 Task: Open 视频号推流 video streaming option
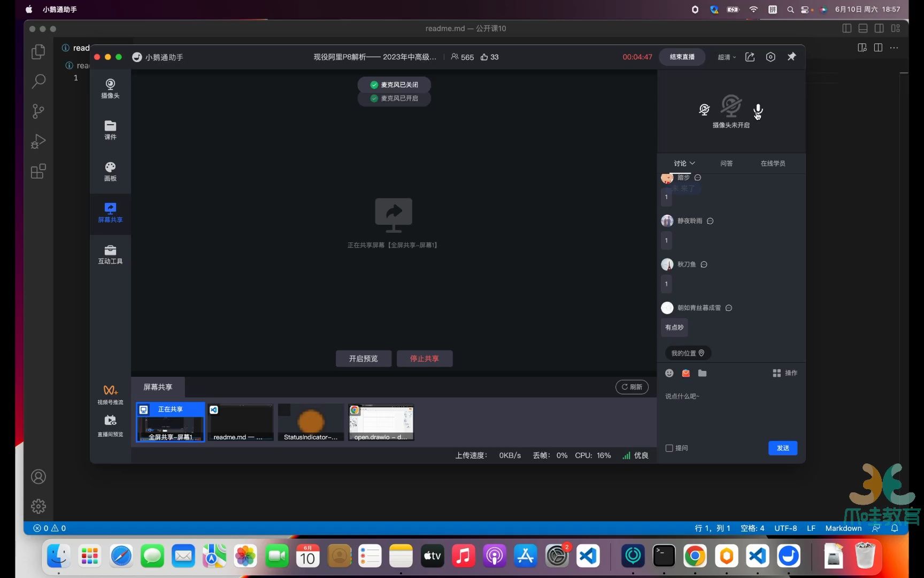click(110, 394)
